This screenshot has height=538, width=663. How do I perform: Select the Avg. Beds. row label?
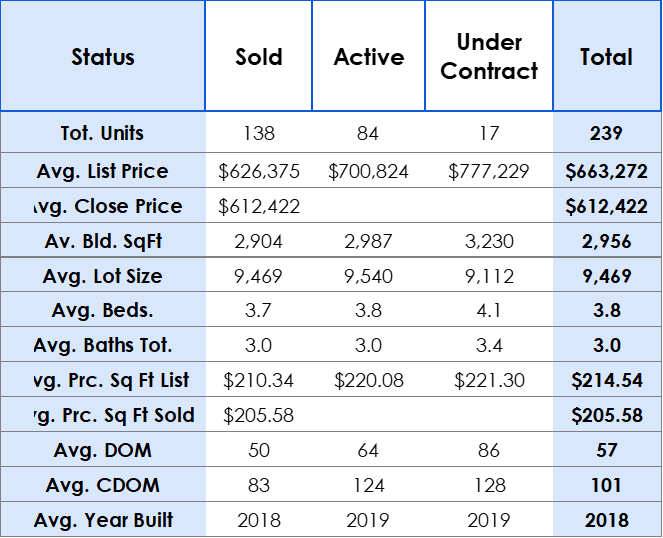[103, 310]
